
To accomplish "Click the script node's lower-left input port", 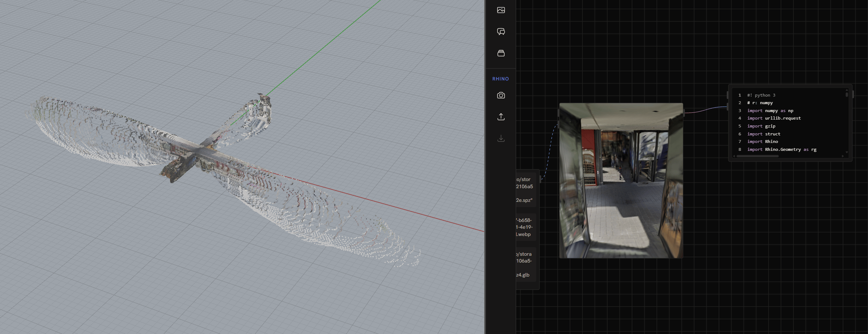I will [727, 107].
